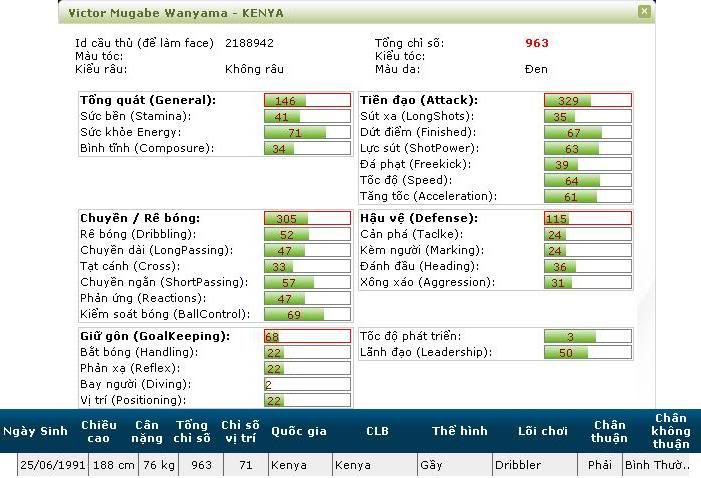This screenshot has width=701, height=478.
Task: Click the Stamina value bar showing 41
Action: click(x=307, y=116)
